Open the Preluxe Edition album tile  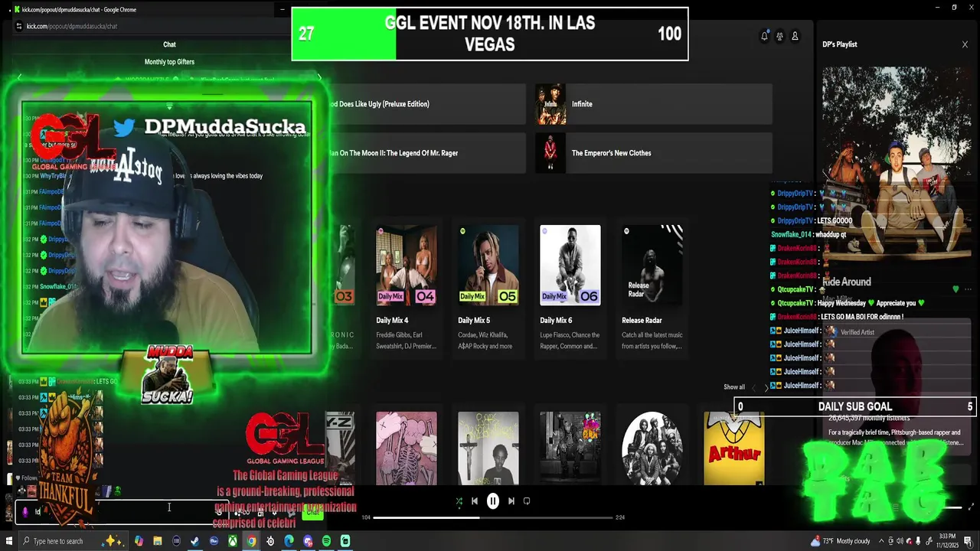(x=426, y=104)
